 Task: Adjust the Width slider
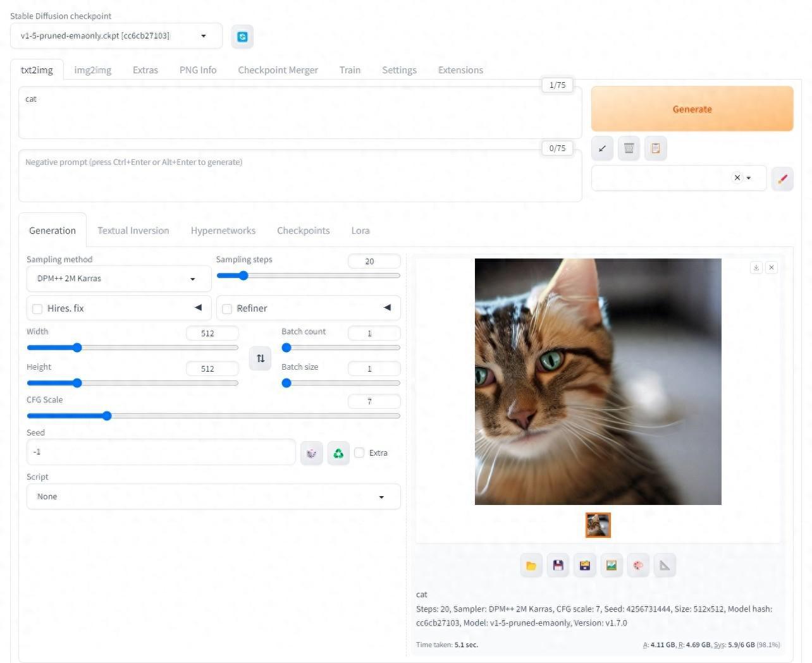133,348
